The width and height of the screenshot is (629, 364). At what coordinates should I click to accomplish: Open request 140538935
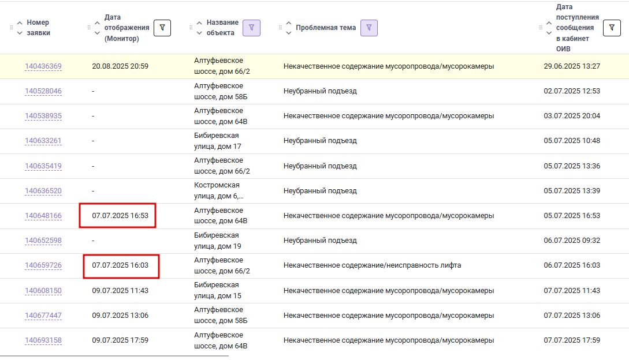coord(43,116)
